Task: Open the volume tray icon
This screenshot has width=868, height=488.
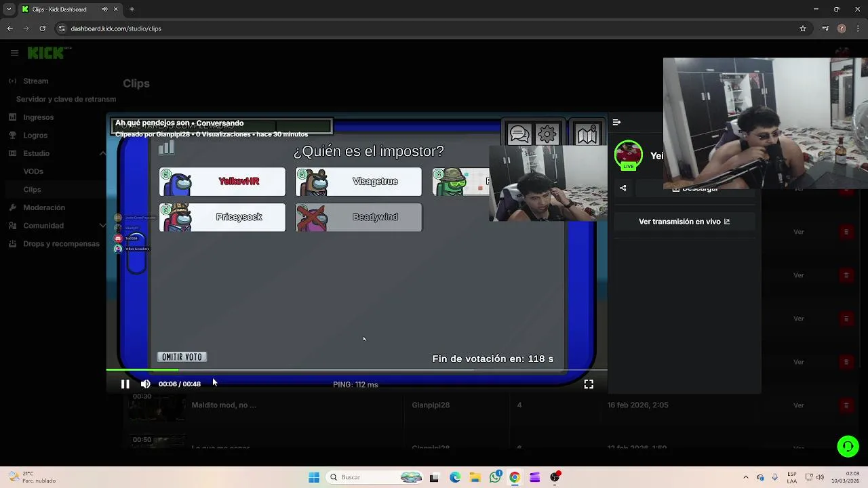Action: point(820,477)
